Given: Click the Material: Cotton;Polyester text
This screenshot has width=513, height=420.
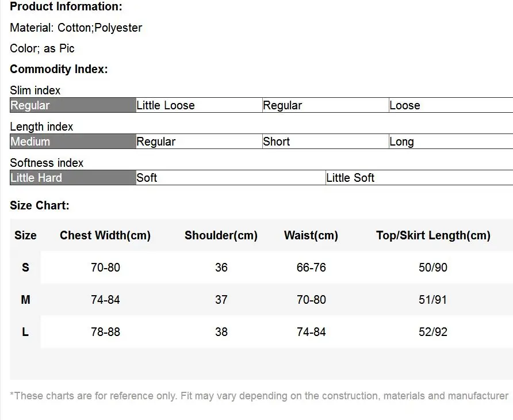Looking at the screenshot, I should [76, 28].
